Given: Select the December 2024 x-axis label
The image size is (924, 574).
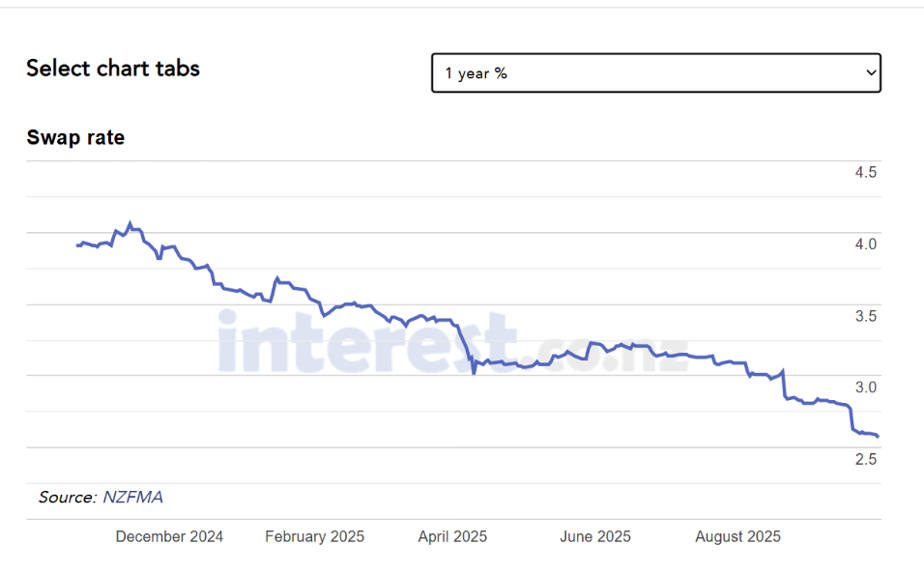Looking at the screenshot, I should 169,536.
